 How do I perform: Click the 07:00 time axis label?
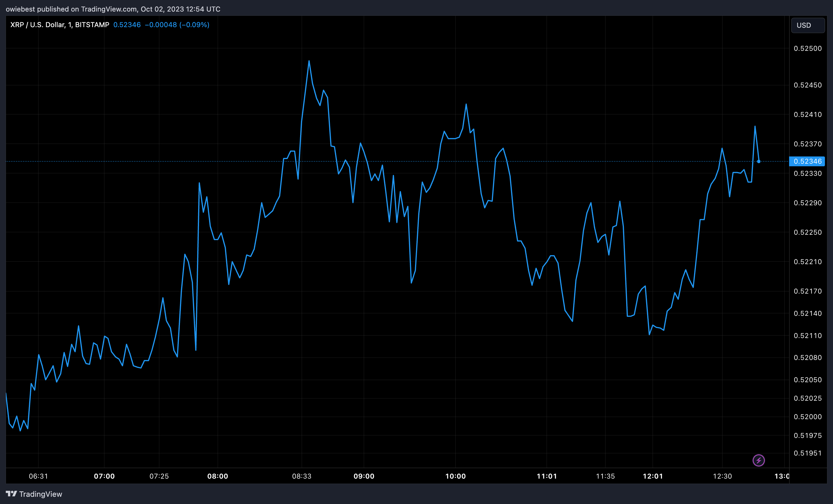click(104, 476)
